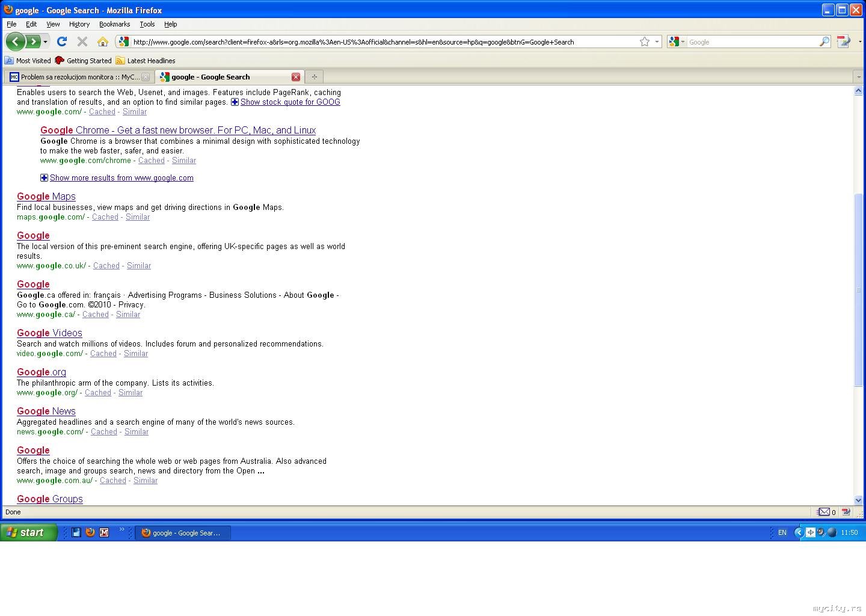Open the Getting Started bookmark
866x616 pixels.
pos(83,61)
